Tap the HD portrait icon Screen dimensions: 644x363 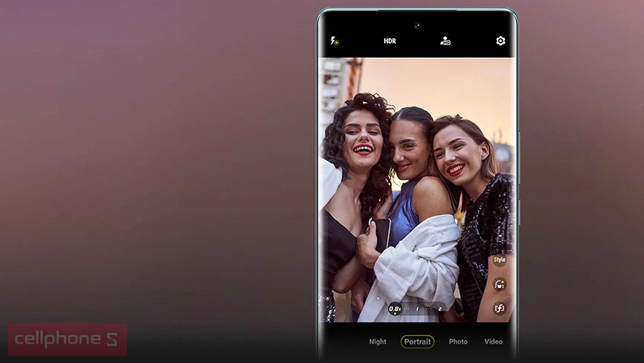click(445, 41)
